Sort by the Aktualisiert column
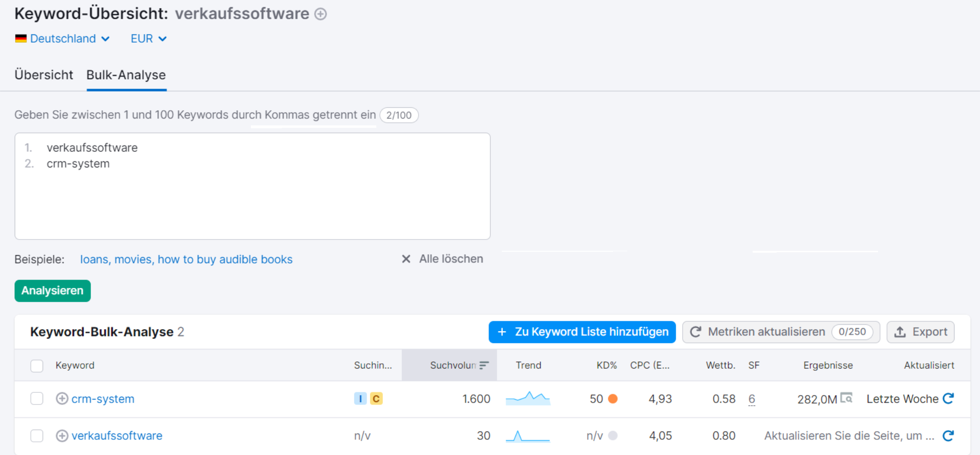This screenshot has width=980, height=455. click(x=929, y=365)
